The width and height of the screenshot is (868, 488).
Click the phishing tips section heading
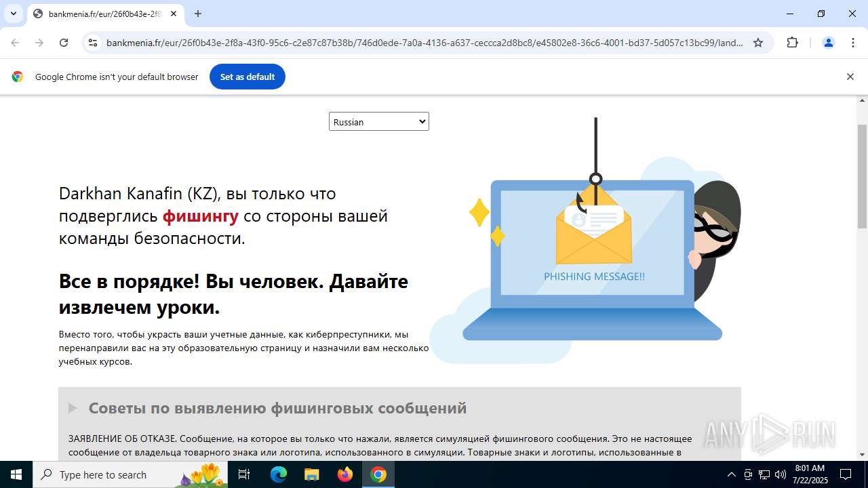(277, 408)
